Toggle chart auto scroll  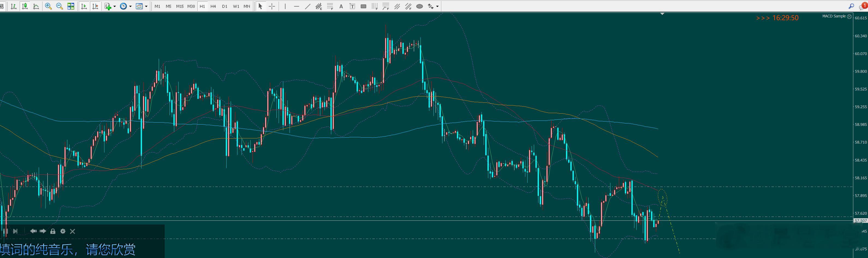84,6
